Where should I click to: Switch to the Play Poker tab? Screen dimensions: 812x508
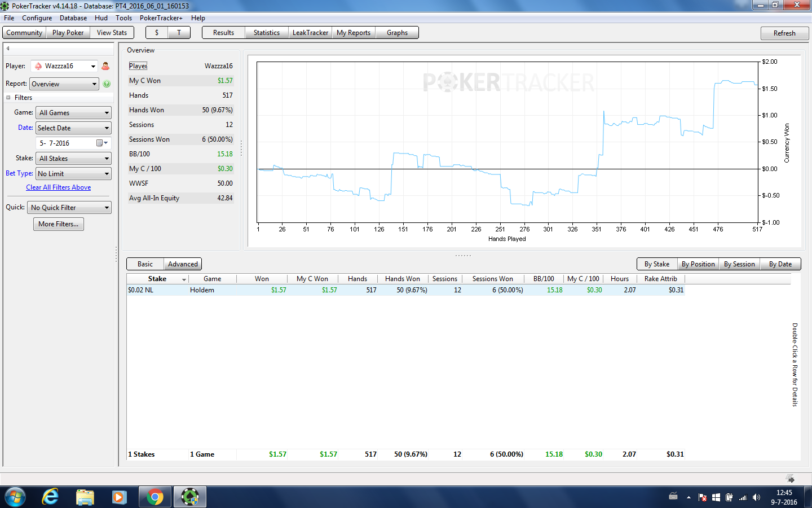pyautogui.click(x=68, y=33)
